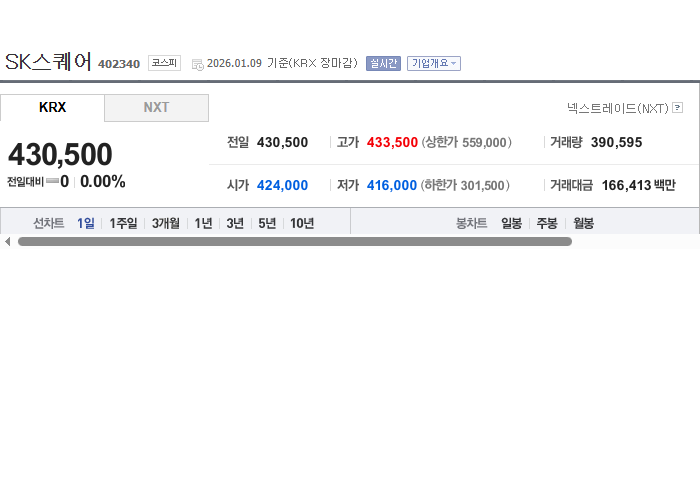700x490 pixels.
Task: Click the stock code 402340
Action: [119, 64]
